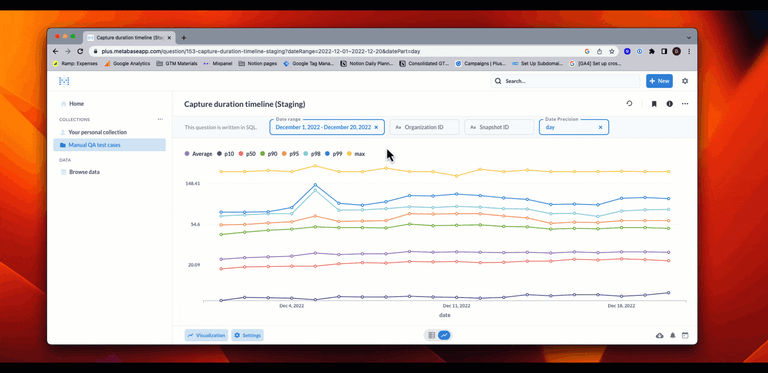Click the Metabase logo icon
768x373 pixels.
(64, 81)
